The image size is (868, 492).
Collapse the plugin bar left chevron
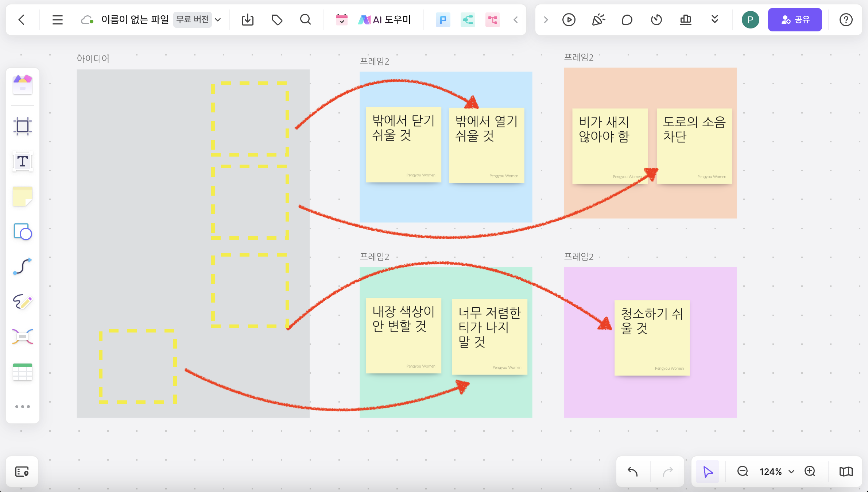[x=516, y=20]
